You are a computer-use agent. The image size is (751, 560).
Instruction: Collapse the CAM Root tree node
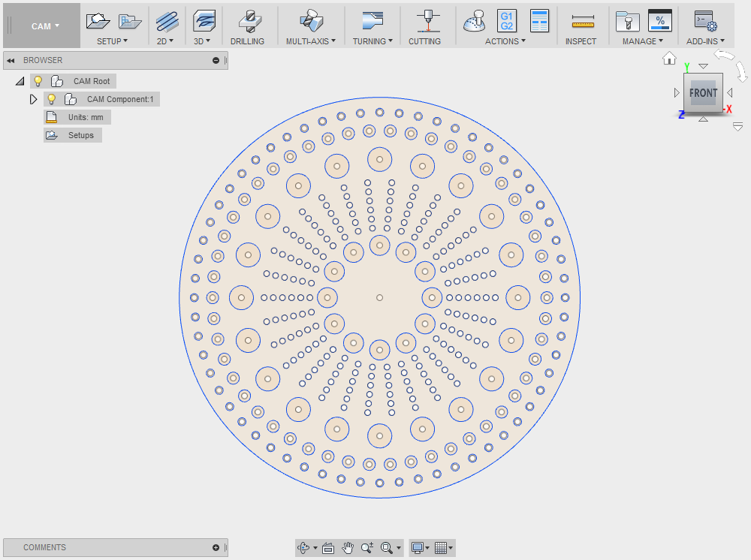coord(20,81)
